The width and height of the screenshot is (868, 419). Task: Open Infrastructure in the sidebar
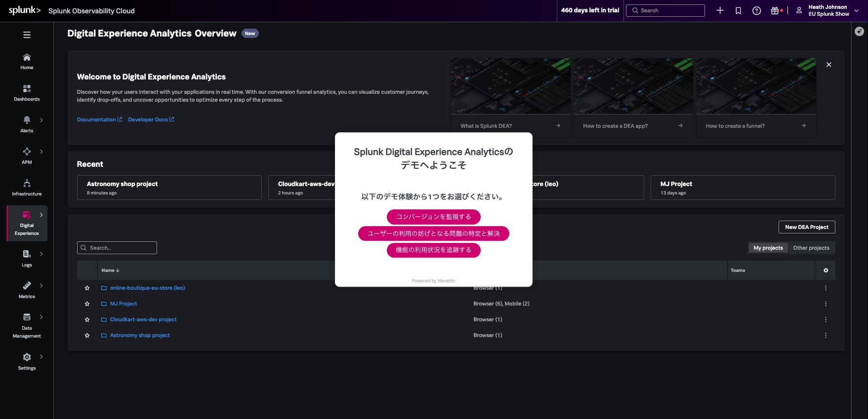coord(27,188)
